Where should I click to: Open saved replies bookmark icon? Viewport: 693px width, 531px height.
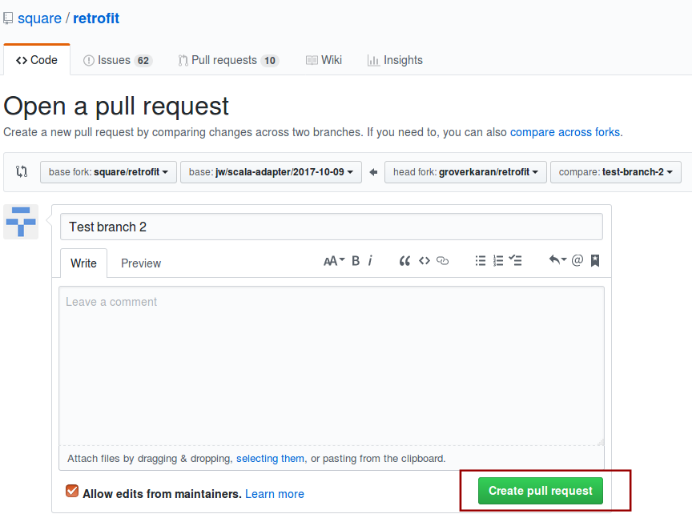595,261
